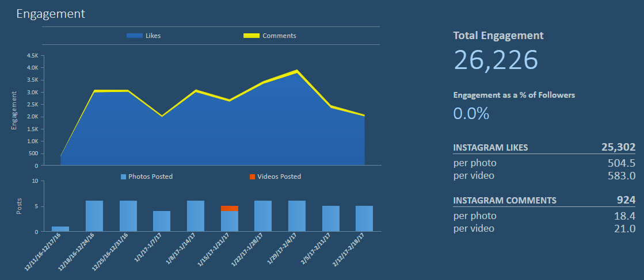Select the INSTAGRAM LIKES heading
644x280 pixels.
(x=490, y=148)
